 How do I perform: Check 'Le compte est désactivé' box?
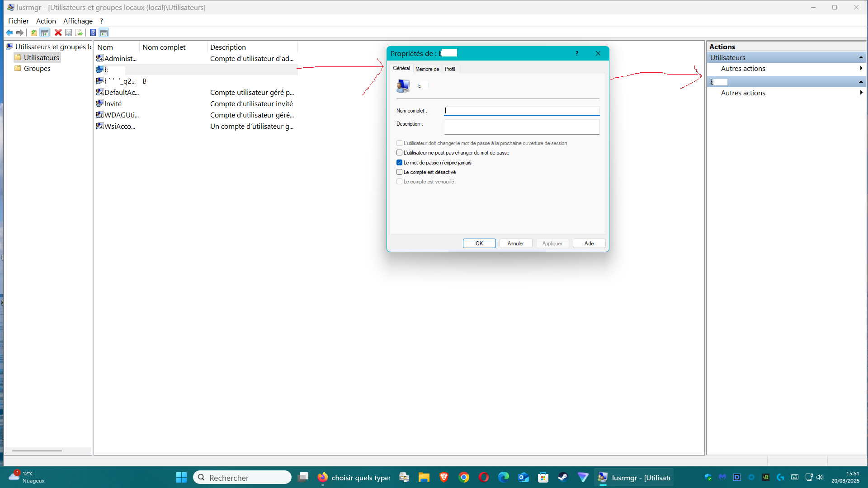point(399,172)
